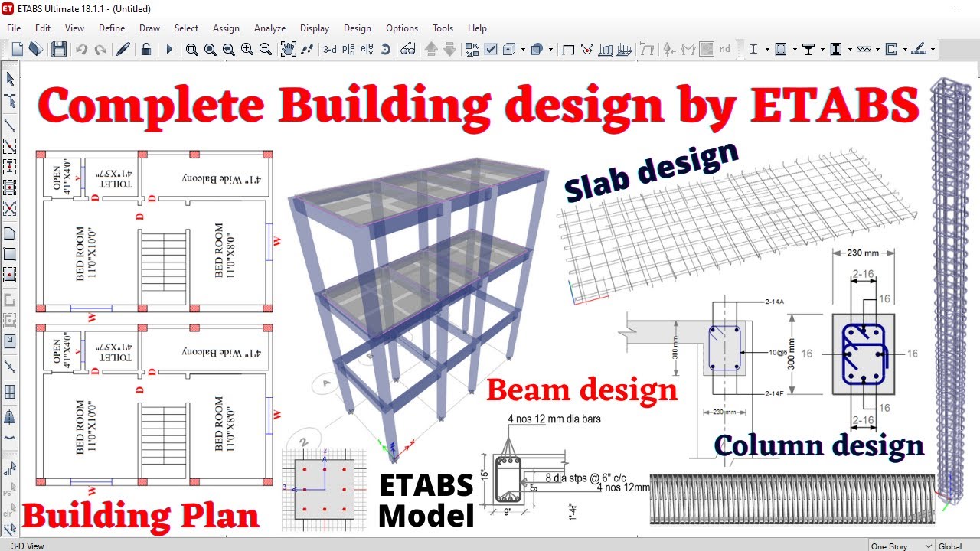This screenshot has width=980, height=551.
Task: Open composite column design dropdown arrow
Action: pos(850,50)
